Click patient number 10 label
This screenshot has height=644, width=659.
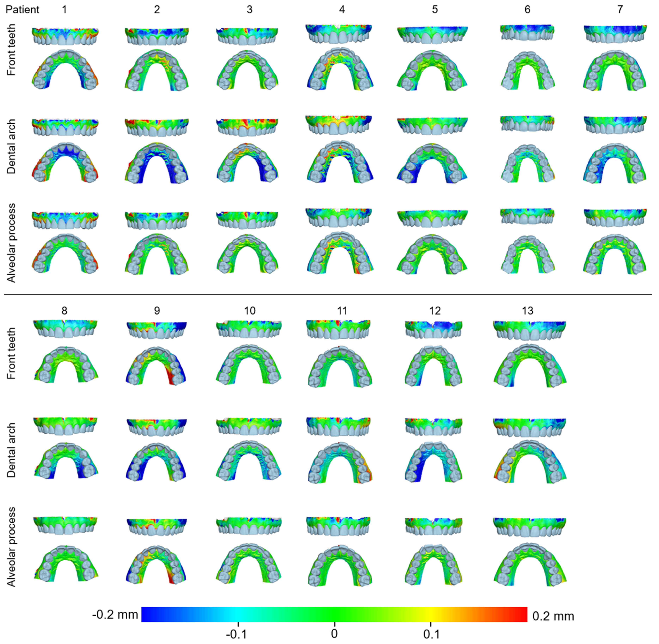250,311
